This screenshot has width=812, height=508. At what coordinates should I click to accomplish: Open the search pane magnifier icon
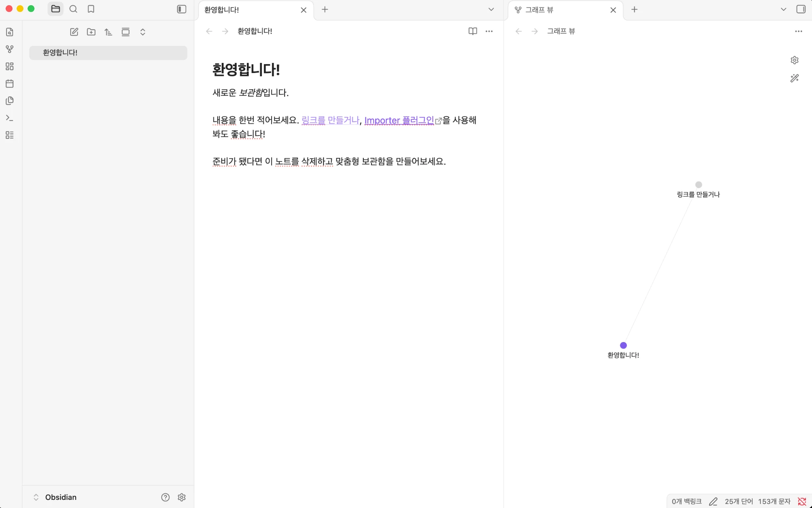[x=73, y=9]
